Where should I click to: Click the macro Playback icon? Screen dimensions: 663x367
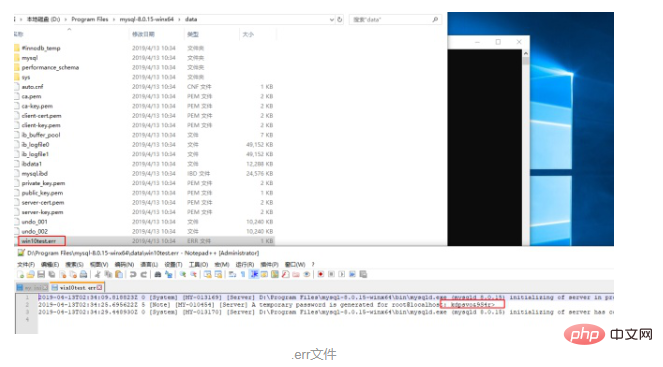tap(342, 274)
